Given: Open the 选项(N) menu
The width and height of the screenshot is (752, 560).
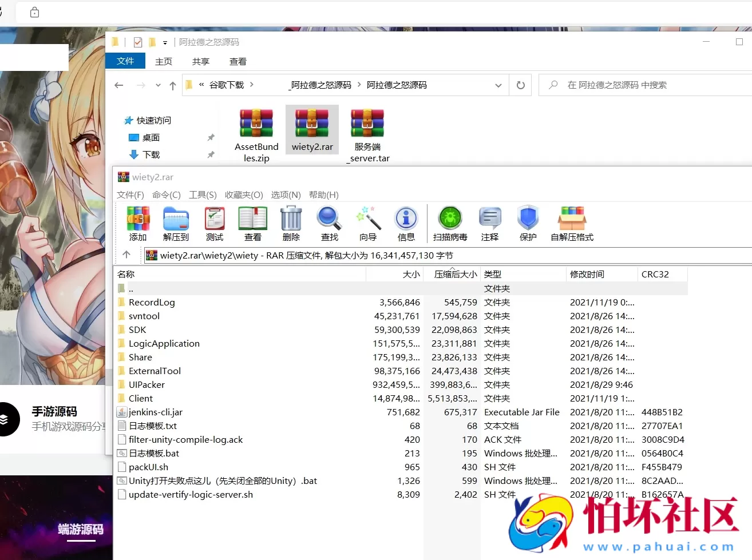Looking at the screenshot, I should tap(286, 194).
